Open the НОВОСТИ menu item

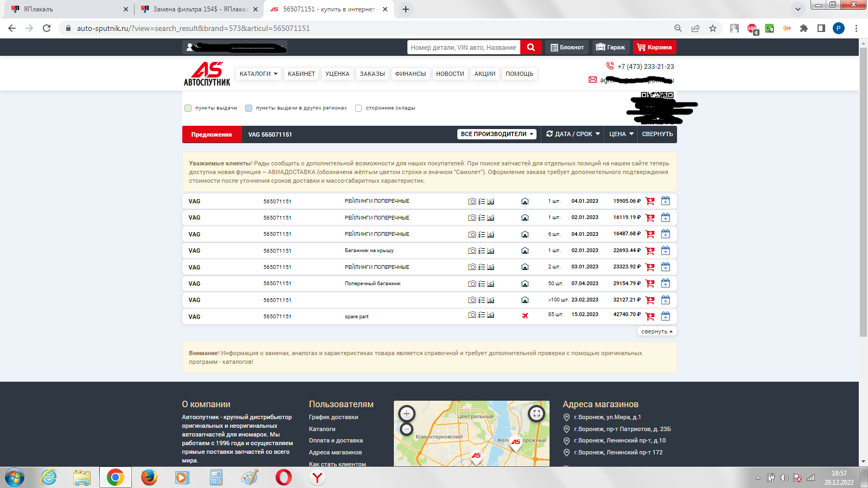[450, 74]
